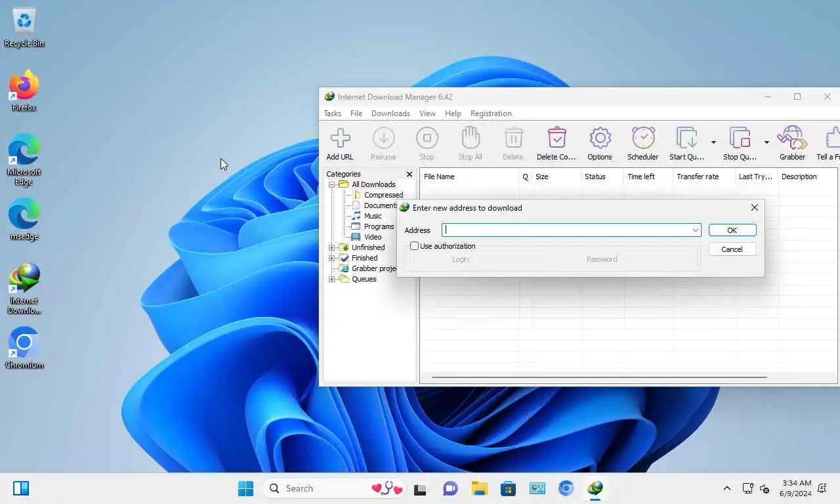Screen dimensions: 840x504
Task: Open Options gear in IDM toolbar
Action: point(600,138)
